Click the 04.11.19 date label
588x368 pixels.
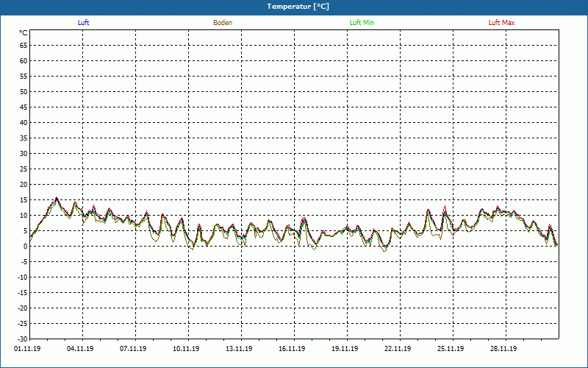80,349
